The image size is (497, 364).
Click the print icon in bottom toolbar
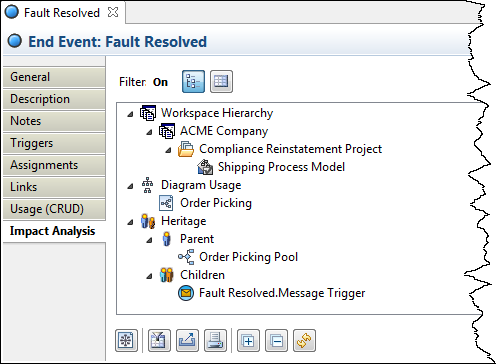(x=215, y=340)
